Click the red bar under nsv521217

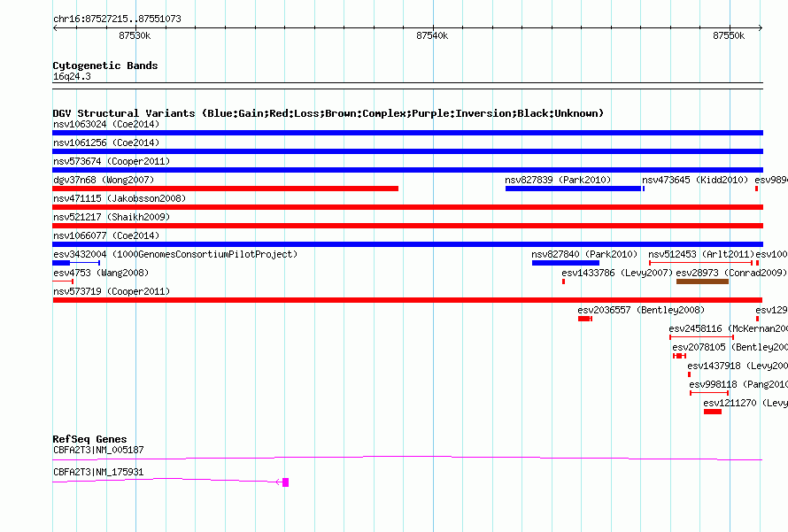407,226
